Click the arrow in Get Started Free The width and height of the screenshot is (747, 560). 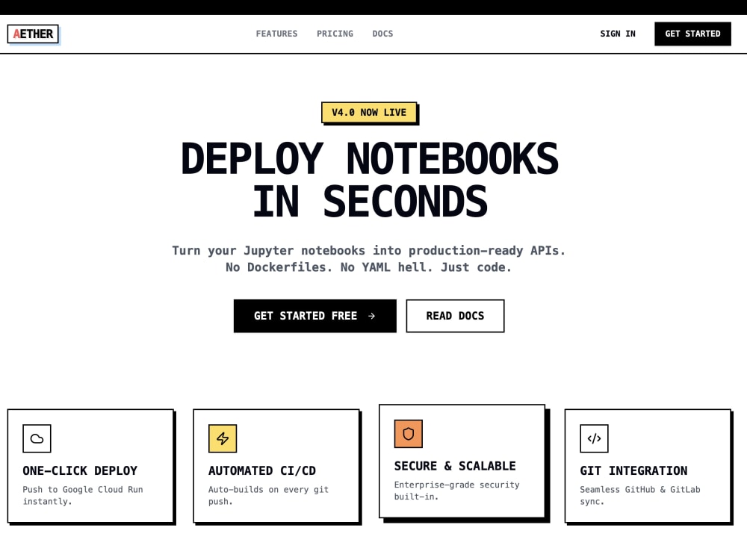(371, 316)
